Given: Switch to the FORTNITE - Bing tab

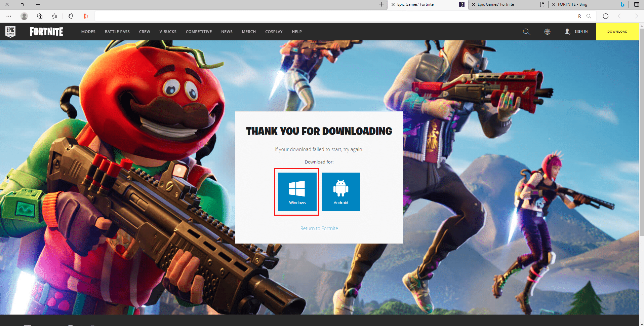Looking at the screenshot, I should (589, 4).
